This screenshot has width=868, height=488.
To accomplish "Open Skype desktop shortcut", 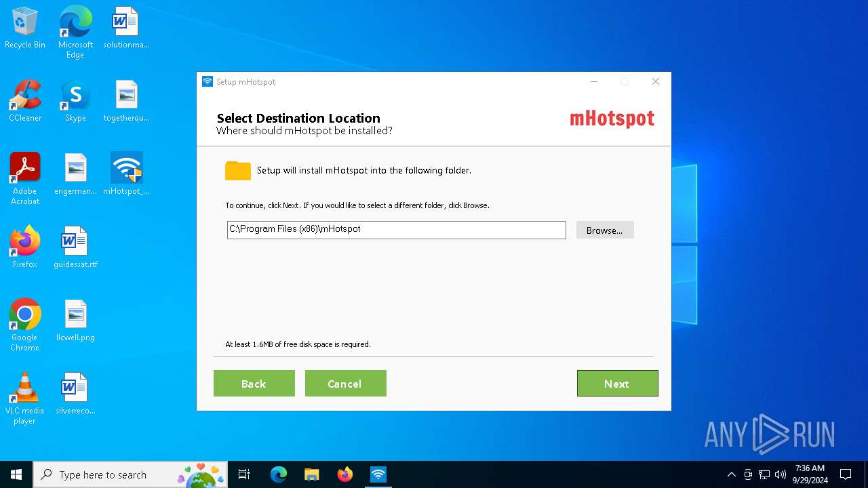I will (x=75, y=102).
